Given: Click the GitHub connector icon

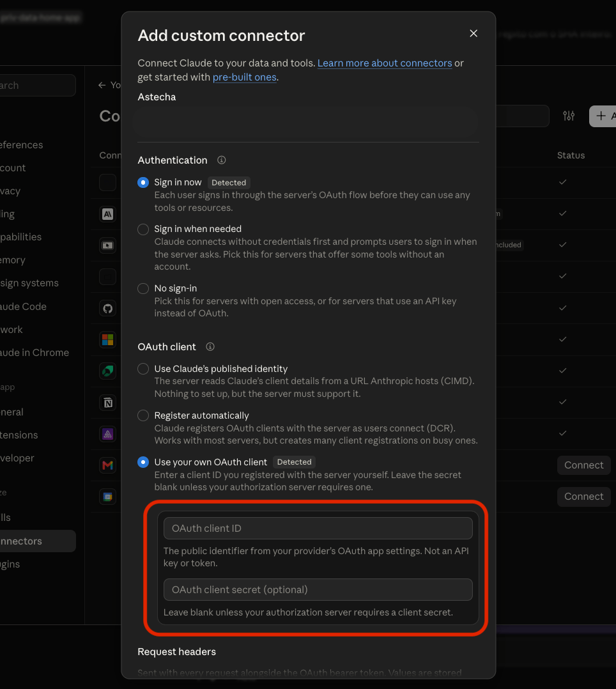Looking at the screenshot, I should [107, 309].
